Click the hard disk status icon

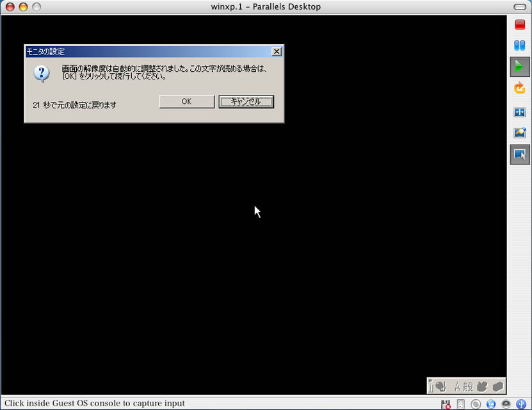460,404
